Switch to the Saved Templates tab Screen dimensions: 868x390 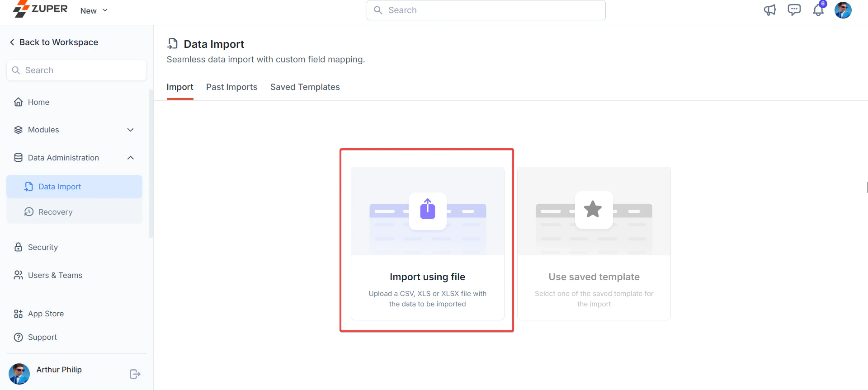[x=305, y=87]
